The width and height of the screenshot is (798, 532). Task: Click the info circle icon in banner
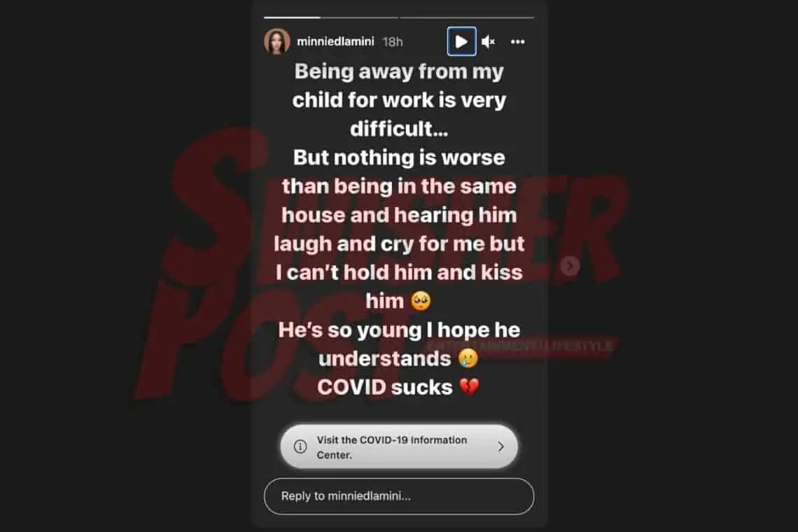[300, 447]
